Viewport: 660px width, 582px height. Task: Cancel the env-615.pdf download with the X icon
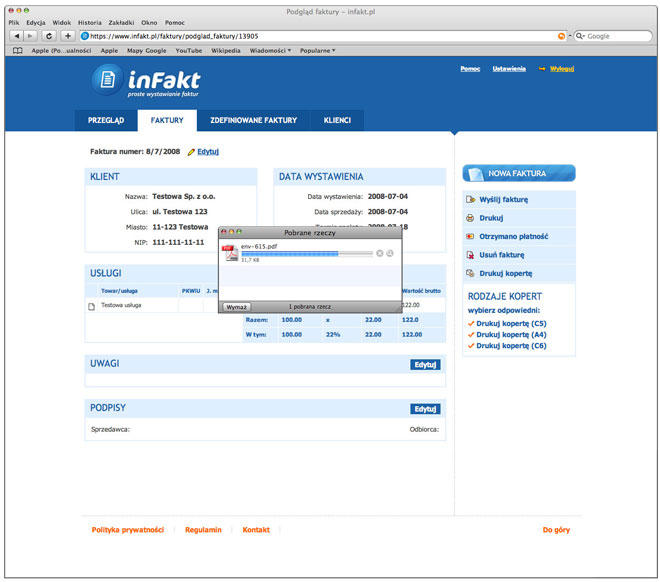[380, 253]
